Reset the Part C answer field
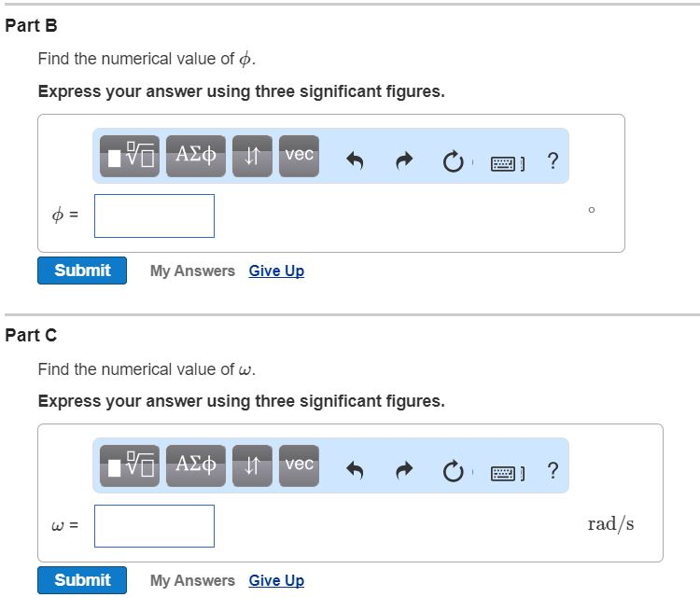Image resolution: width=700 pixels, height=611 pixels. coord(453,471)
